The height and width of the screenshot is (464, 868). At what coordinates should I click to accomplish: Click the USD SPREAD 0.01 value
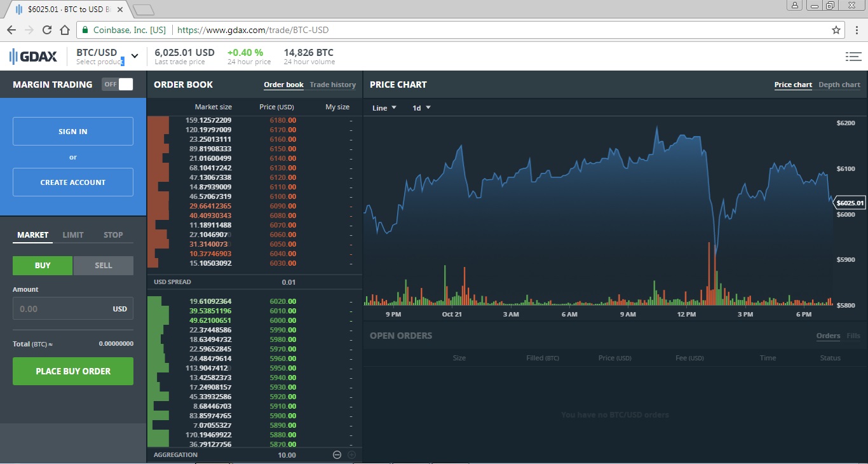tap(288, 282)
